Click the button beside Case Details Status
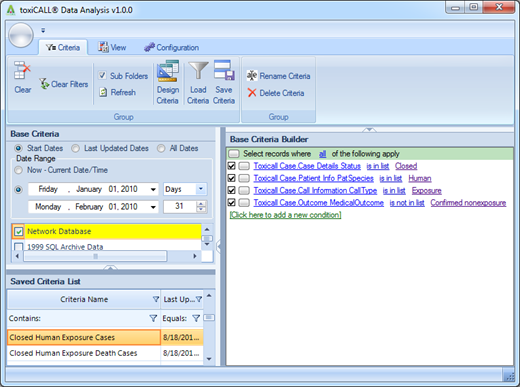520x387 pixels. [244, 166]
